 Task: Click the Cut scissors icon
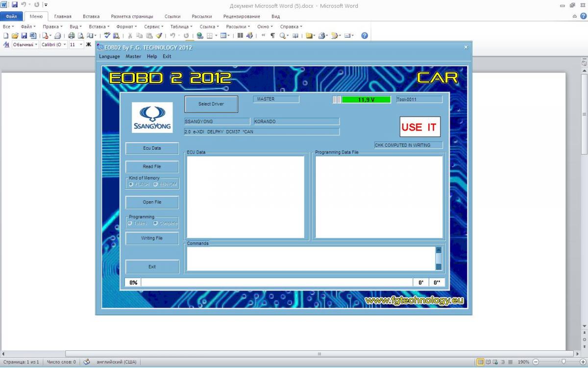130,36
